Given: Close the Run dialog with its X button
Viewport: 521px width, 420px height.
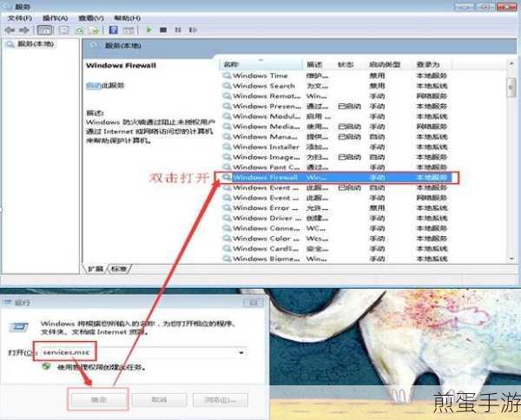Looking at the screenshot, I should point(254,303).
